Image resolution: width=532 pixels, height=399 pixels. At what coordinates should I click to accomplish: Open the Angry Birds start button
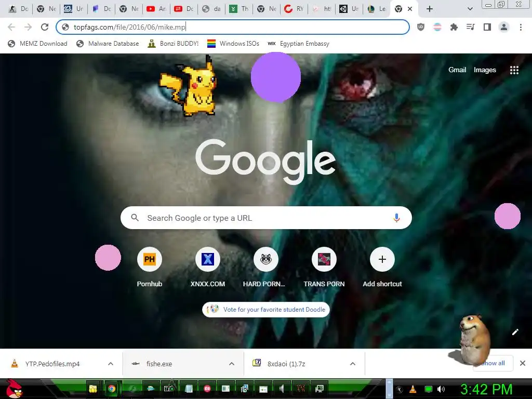click(14, 389)
